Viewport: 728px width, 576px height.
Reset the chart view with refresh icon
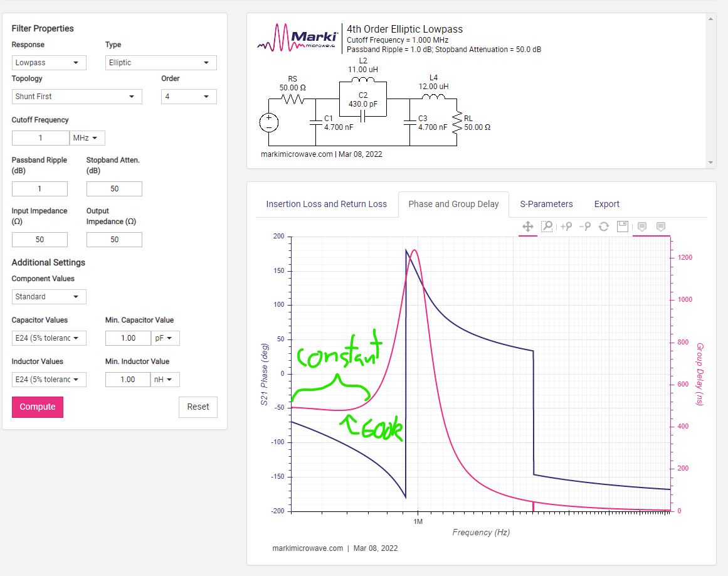[x=604, y=227]
